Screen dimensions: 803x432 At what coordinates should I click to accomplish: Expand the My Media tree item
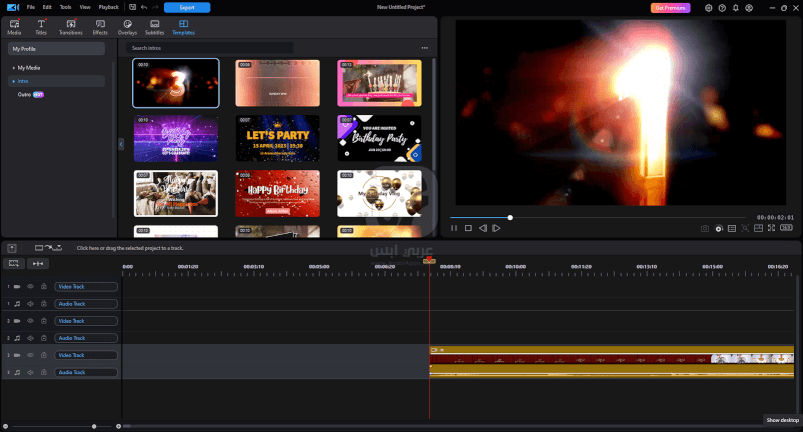13,67
